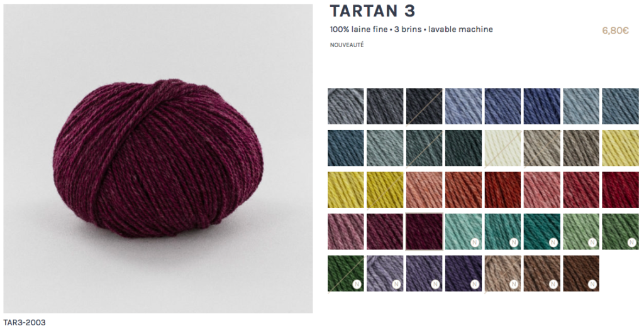This screenshot has height=331, width=644.
Task: Click the 6,80€ price
Action: [615, 31]
